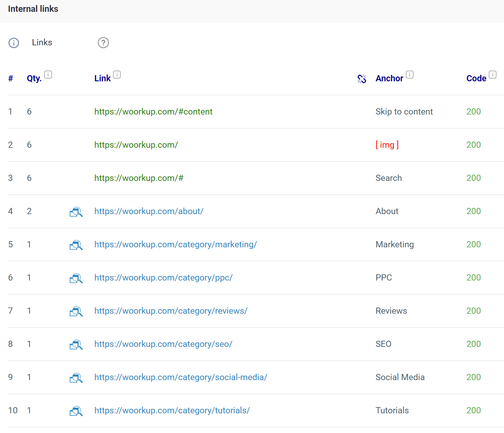Viewport: 504px width, 433px height.
Task: Click the 200 code in the PPC row
Action: 474,278
